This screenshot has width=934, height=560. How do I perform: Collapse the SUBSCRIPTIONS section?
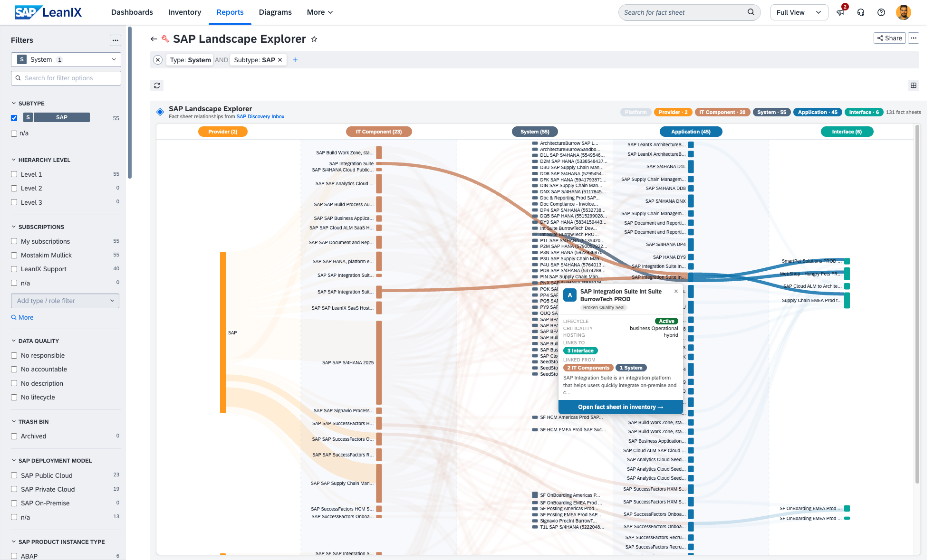point(14,227)
